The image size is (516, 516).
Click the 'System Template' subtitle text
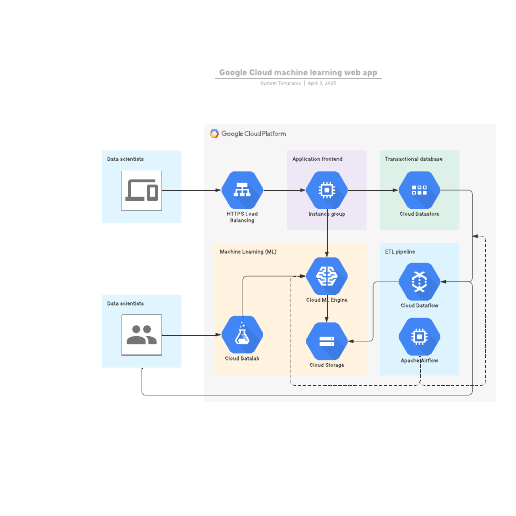281,83
